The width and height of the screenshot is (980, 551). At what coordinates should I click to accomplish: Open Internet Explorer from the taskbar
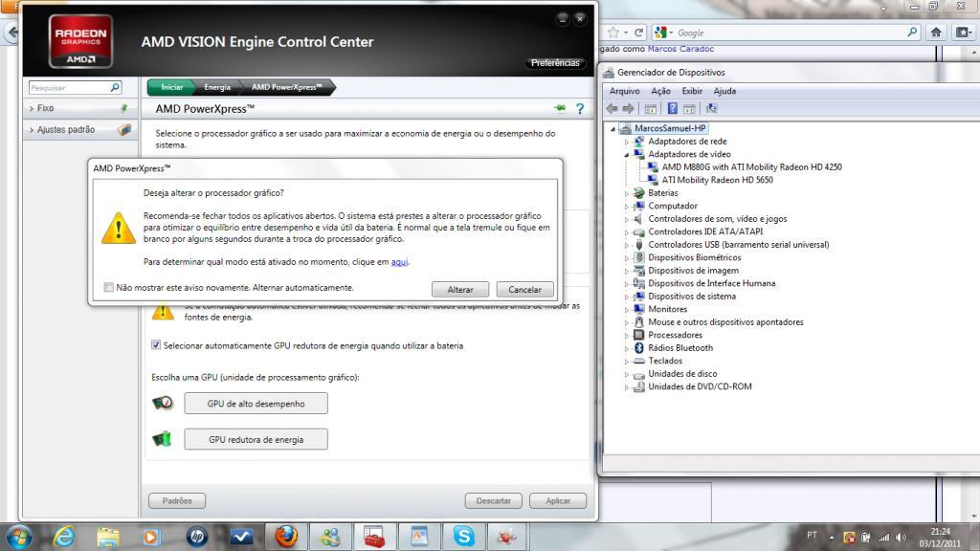pos(64,537)
